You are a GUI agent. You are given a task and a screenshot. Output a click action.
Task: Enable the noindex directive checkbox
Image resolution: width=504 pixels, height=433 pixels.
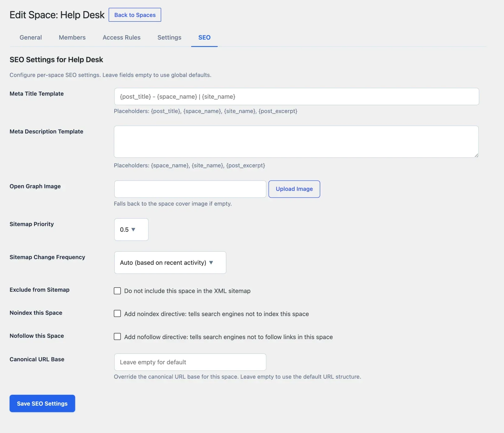pyautogui.click(x=117, y=314)
